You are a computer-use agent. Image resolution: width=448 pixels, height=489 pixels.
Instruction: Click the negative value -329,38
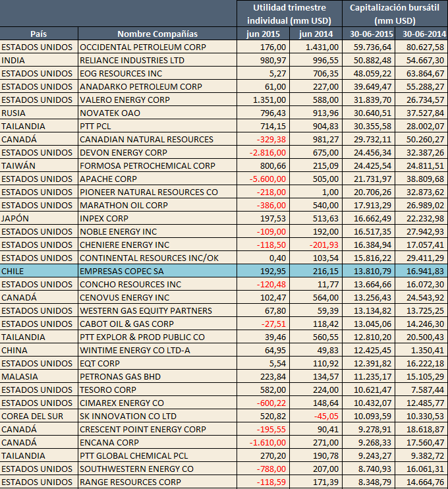coord(263,139)
